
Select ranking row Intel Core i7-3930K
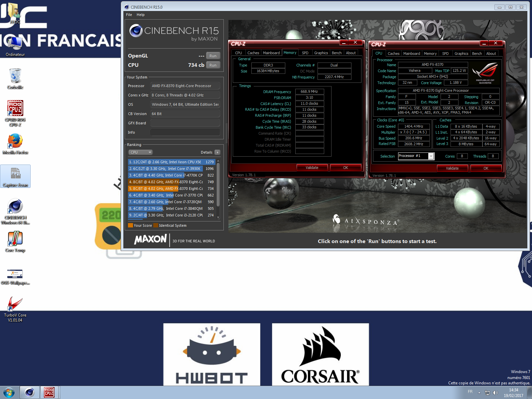point(172,169)
